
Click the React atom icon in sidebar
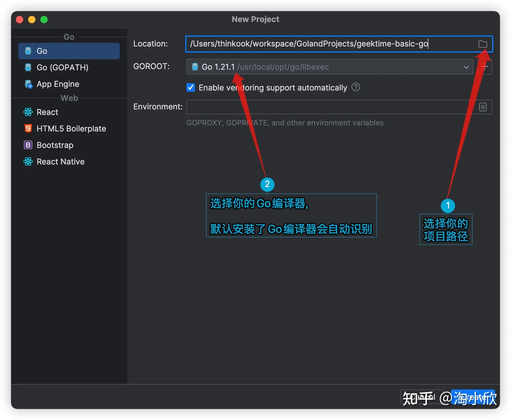pyautogui.click(x=28, y=112)
